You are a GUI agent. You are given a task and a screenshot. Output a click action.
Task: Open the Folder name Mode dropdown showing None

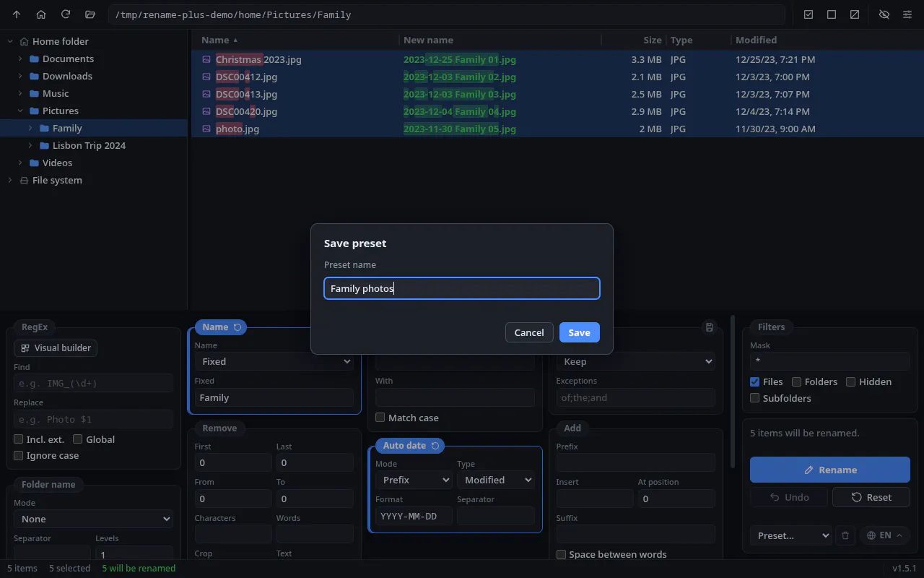tap(94, 519)
